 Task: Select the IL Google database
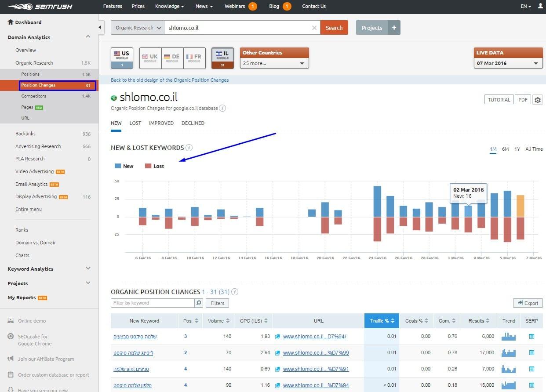coord(222,58)
